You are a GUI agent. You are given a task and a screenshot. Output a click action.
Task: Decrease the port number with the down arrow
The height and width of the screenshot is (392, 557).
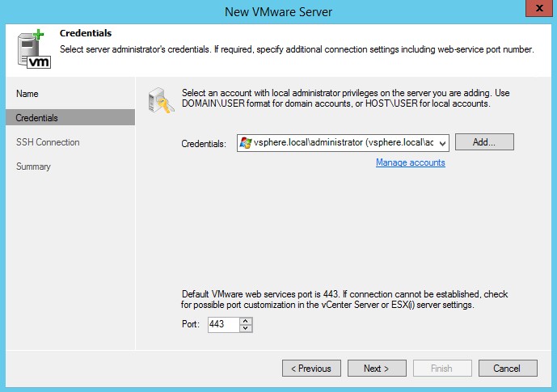tap(246, 328)
